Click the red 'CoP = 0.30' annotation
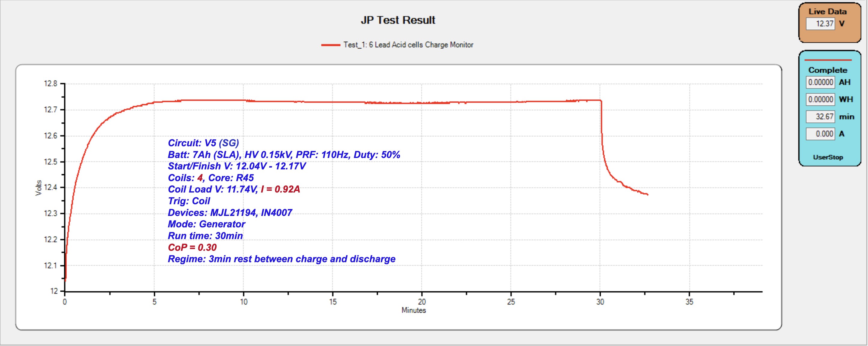The image size is (868, 346). [x=192, y=247]
